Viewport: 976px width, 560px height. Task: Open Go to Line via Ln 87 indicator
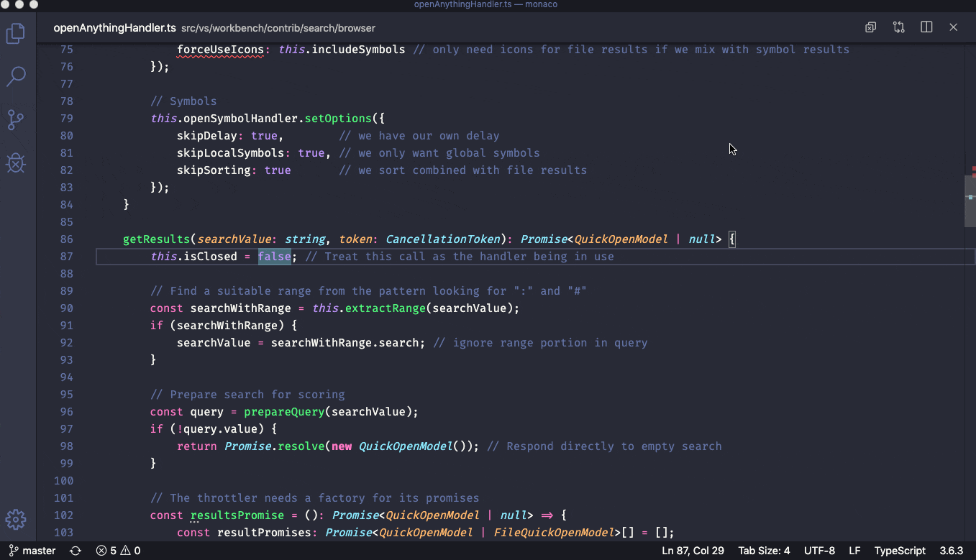coord(693,550)
